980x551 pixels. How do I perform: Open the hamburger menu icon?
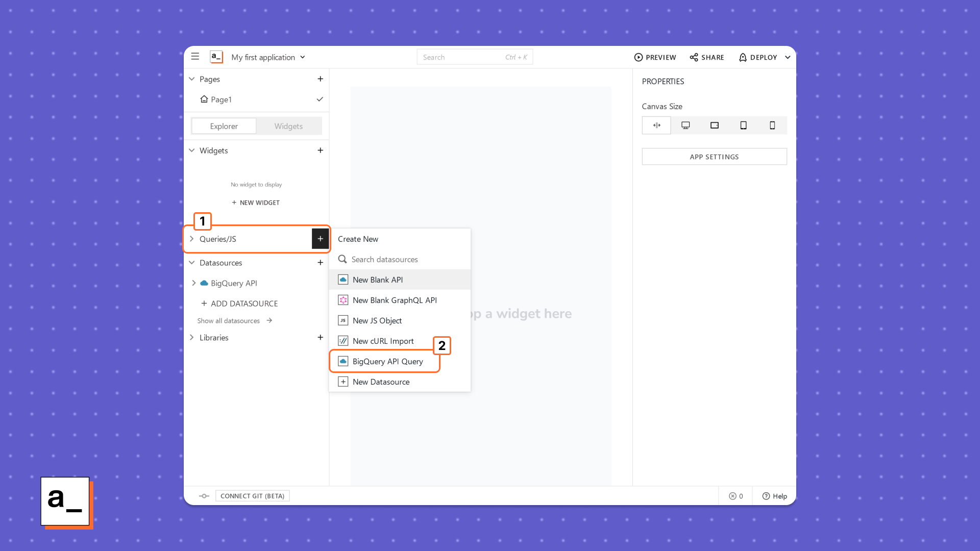[x=195, y=57]
